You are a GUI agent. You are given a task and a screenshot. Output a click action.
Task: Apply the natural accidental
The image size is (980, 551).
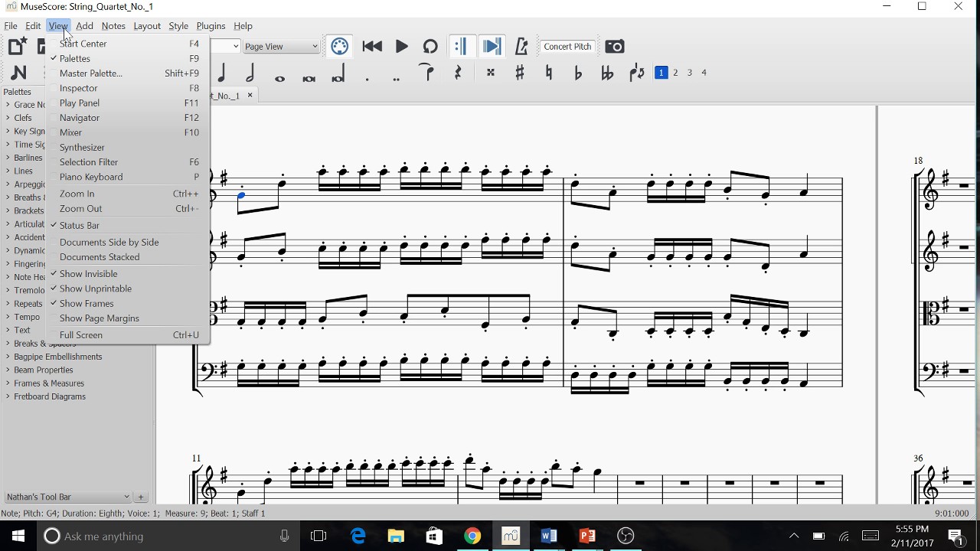[x=549, y=73]
